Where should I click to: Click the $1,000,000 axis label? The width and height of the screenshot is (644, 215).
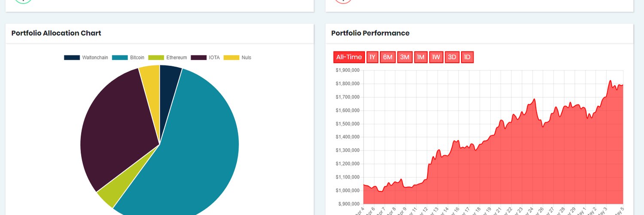tap(348, 190)
